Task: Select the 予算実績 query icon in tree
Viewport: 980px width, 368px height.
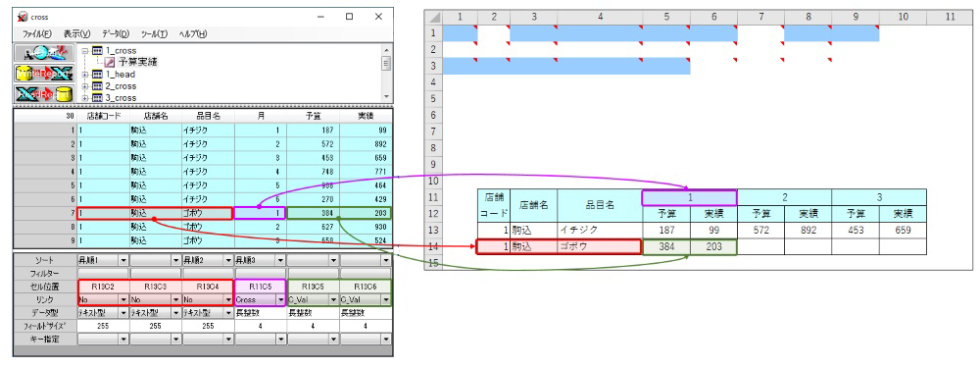Action: click(110, 62)
